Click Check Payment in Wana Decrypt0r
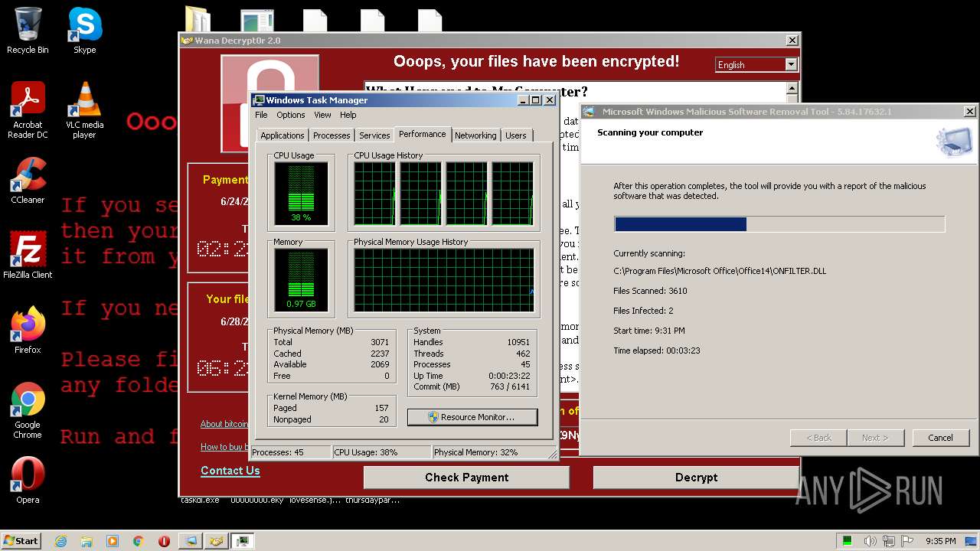This screenshot has height=551, width=980. point(466,478)
